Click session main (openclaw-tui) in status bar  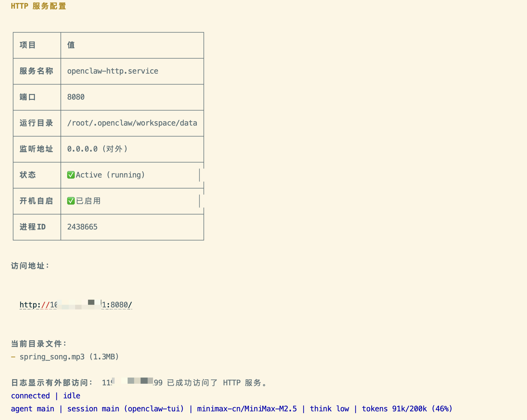tap(125, 409)
